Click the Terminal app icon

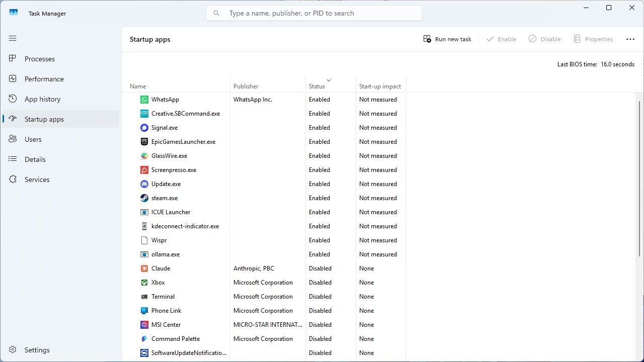144,297
